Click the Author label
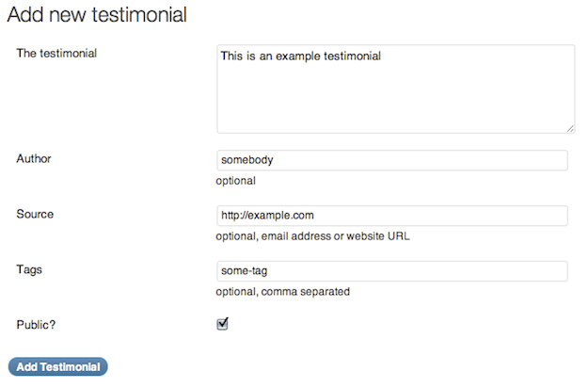 (x=34, y=158)
